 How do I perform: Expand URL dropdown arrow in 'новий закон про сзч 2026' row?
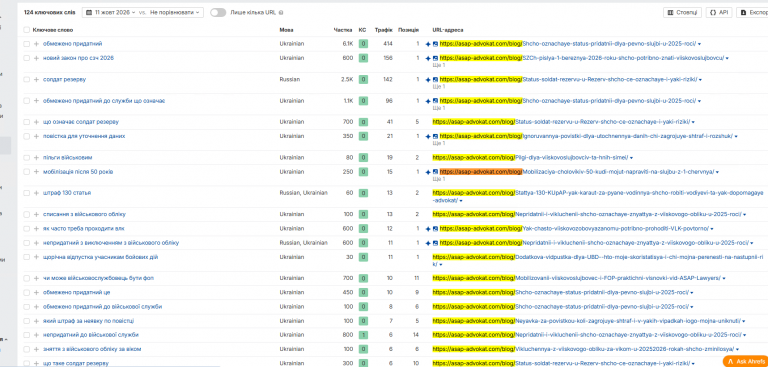(x=727, y=58)
